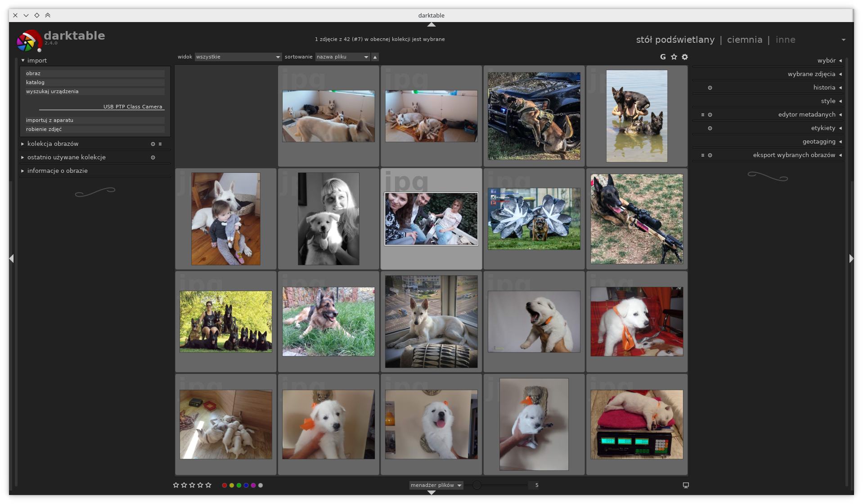Adjust the thumbnail zoom slider
This screenshot has width=863, height=504.
point(476,485)
